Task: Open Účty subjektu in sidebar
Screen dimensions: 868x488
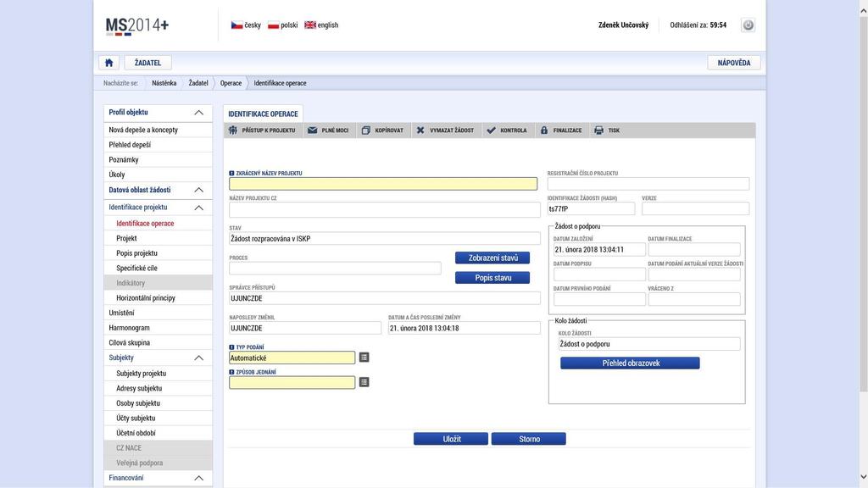Action: tap(158, 419)
